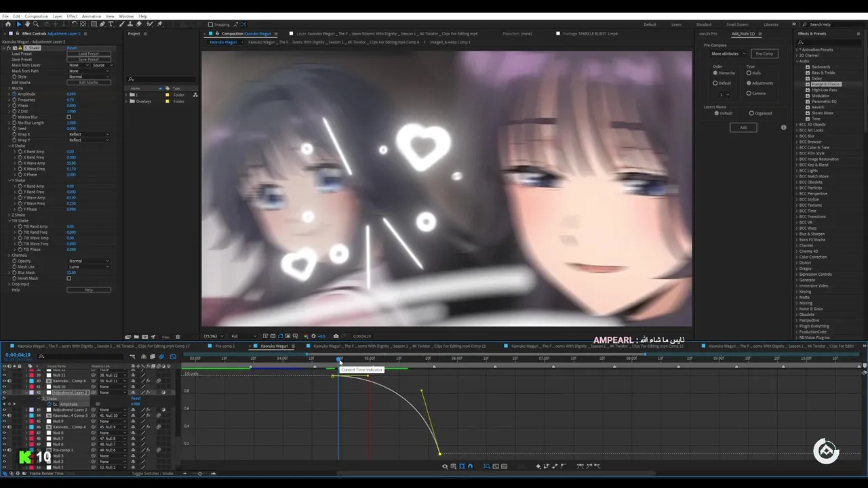Click the Current Time Indicator playhead
The height and width of the screenshot is (488, 868).
point(339,359)
